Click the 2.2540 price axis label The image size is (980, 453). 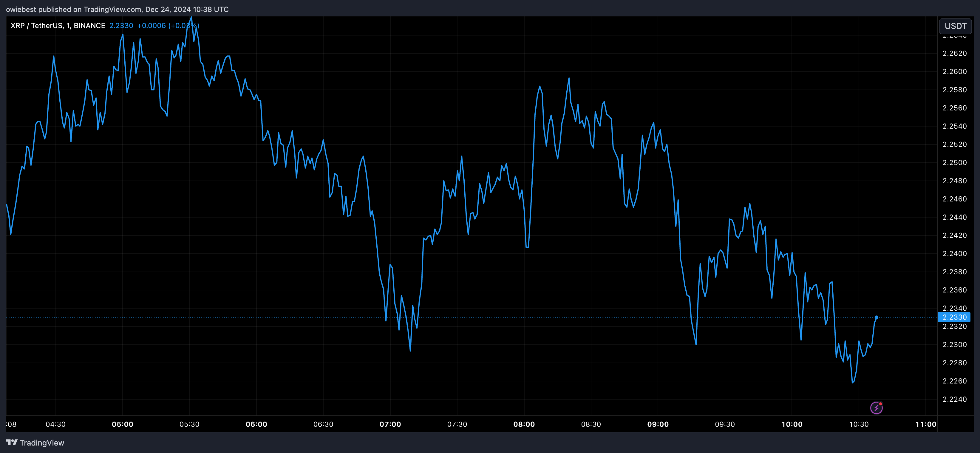click(x=955, y=126)
